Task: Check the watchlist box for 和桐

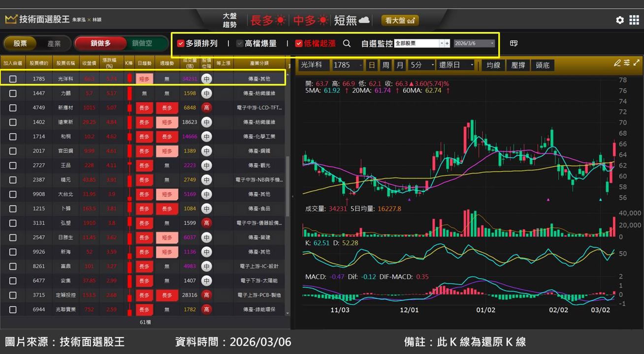Action: click(x=13, y=137)
